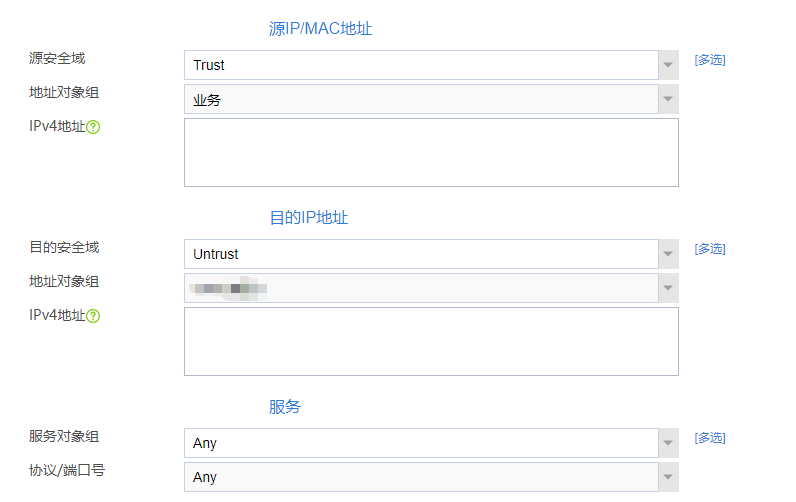Click the Untrust value in 目的安全域 field
Image resolution: width=796 pixels, height=502 pixels.
tap(216, 254)
